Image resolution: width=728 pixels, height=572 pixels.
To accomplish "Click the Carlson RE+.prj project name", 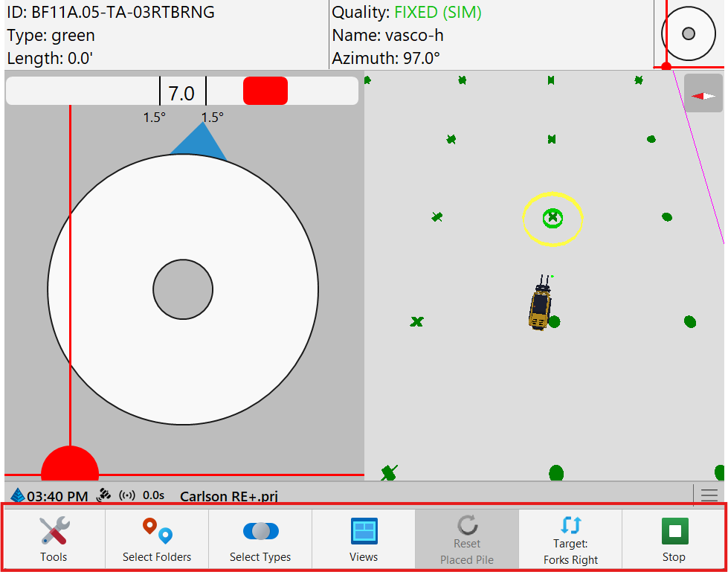I will click(229, 496).
